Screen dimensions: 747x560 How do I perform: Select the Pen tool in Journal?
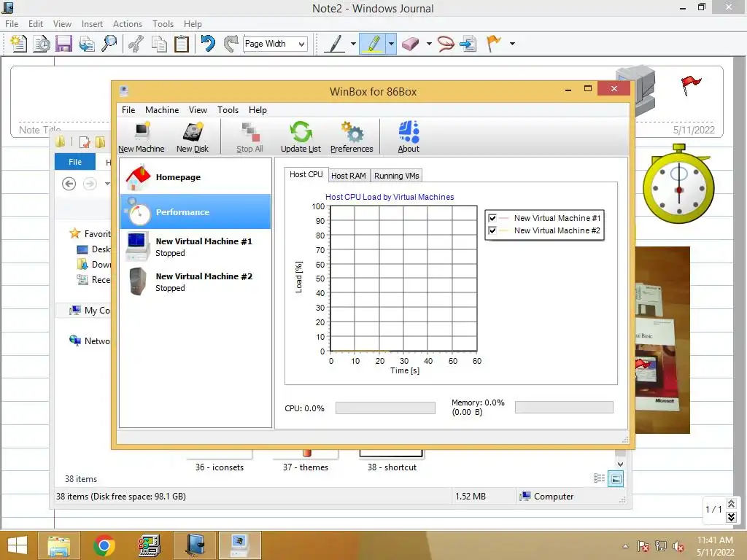[x=335, y=44]
